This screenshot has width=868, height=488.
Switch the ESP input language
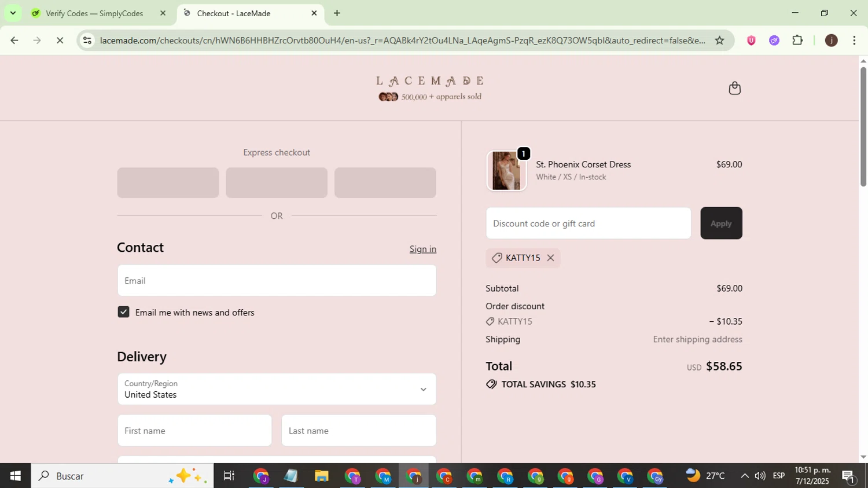779,476
